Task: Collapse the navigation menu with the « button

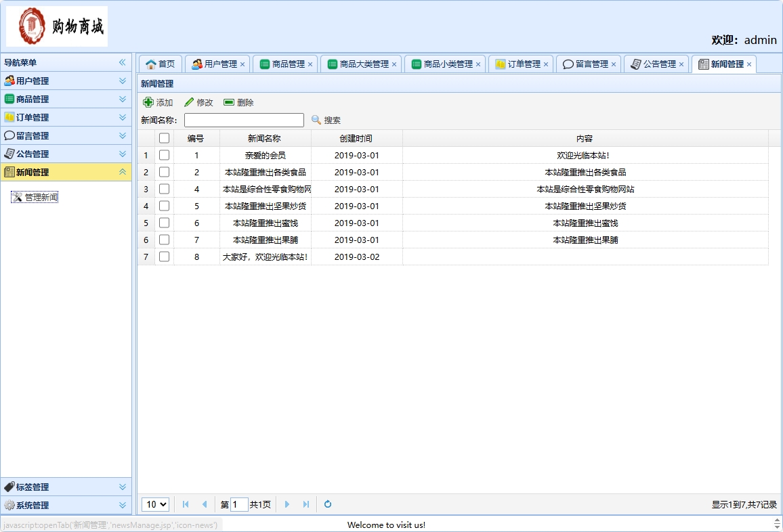Action: (123, 62)
